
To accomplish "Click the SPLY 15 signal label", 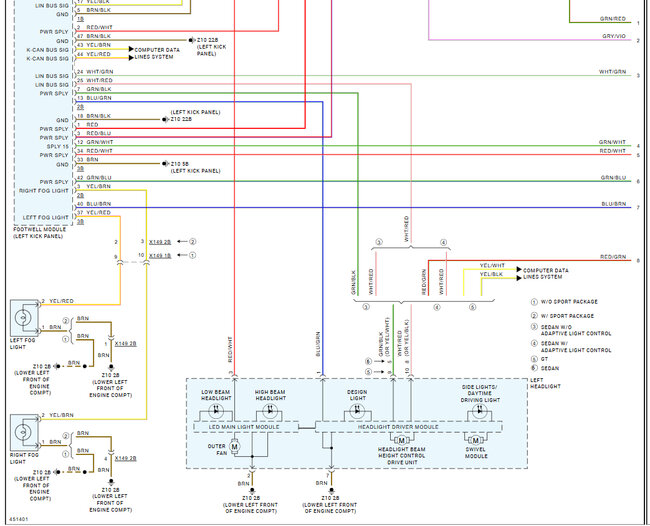I will (x=58, y=146).
